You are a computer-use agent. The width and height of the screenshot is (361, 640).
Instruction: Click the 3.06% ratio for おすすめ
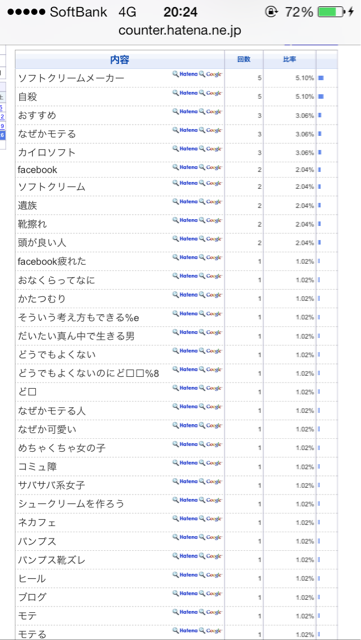(x=305, y=116)
